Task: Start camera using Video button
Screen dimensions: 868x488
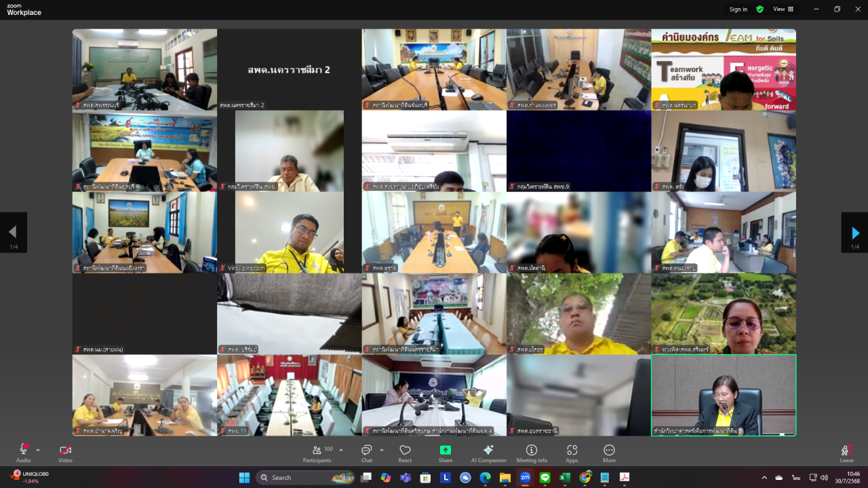Action: (65, 452)
